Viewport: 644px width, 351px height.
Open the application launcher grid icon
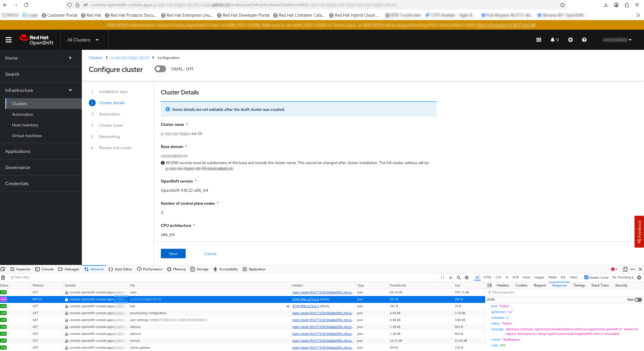538,40
